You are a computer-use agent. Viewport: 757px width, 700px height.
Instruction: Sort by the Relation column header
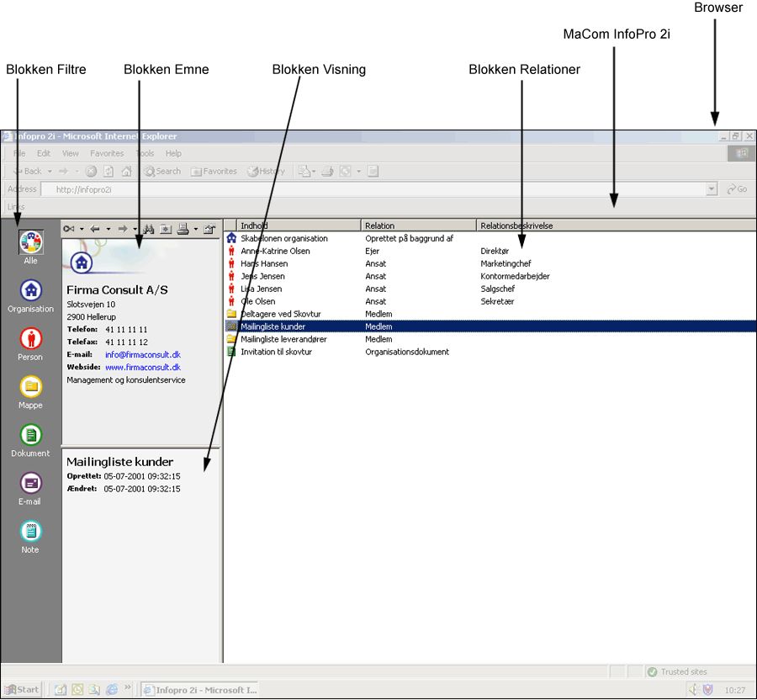pos(419,225)
